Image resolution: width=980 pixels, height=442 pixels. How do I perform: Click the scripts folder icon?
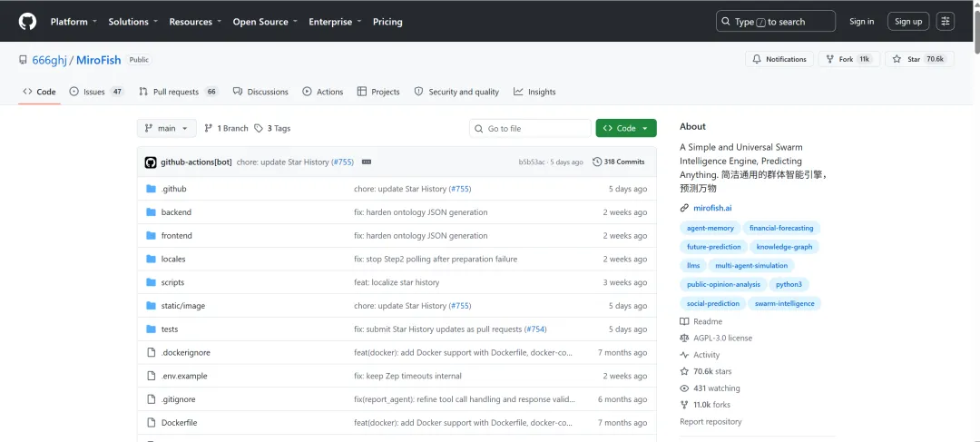(151, 282)
